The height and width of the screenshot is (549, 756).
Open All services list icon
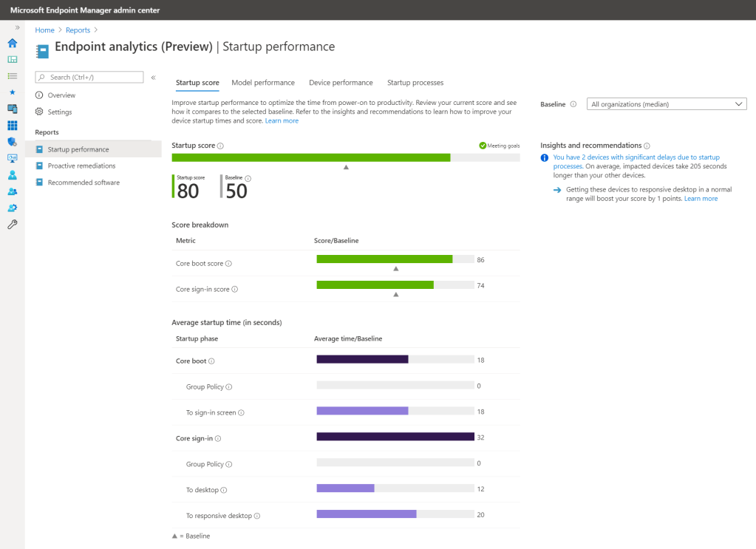point(12,75)
